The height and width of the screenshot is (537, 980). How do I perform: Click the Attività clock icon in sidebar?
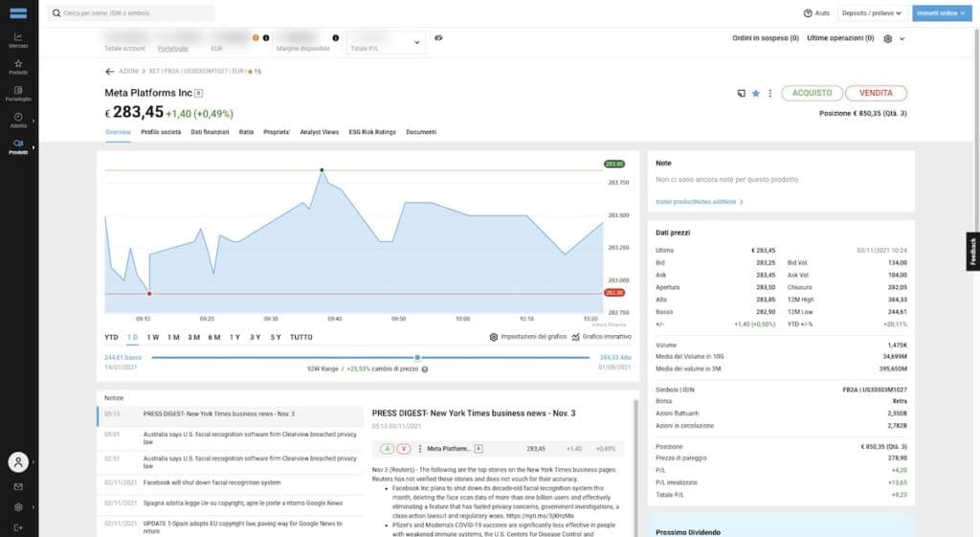[x=18, y=120]
